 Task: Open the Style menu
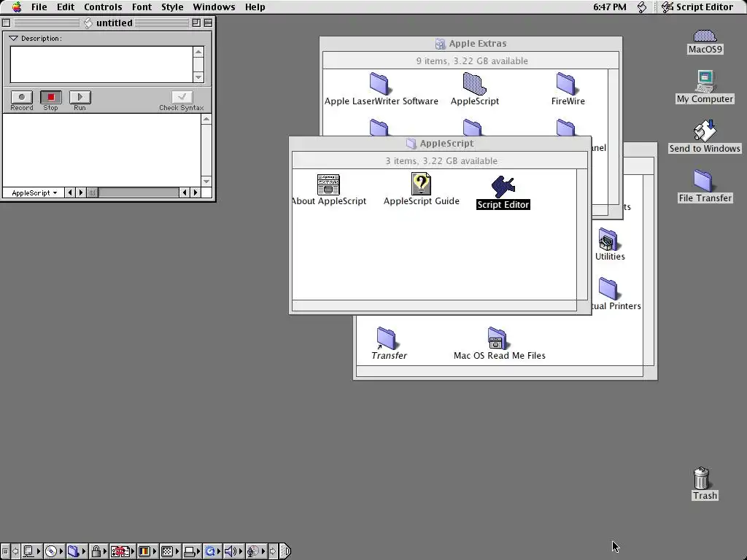tap(172, 7)
